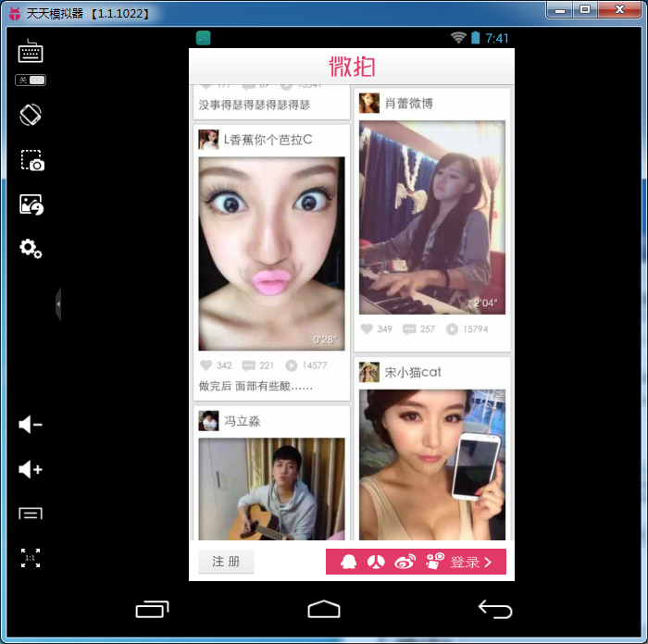Click the 2'04" duration label
Image resolution: width=648 pixels, height=644 pixels.
486,303
